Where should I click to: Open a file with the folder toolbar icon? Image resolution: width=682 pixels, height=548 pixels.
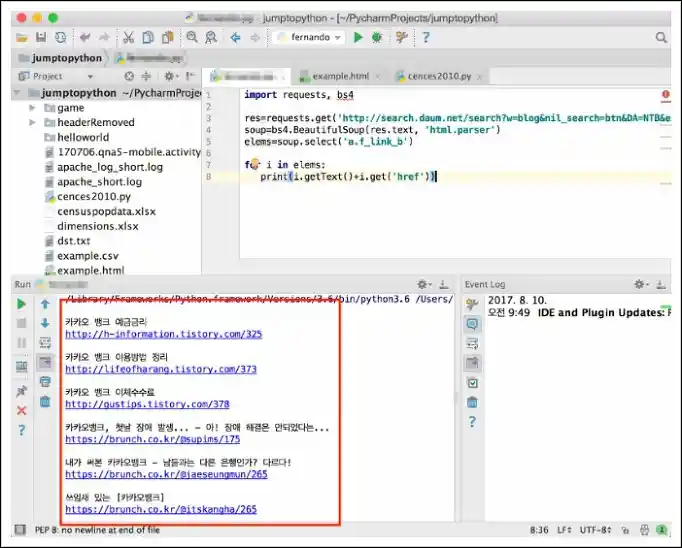tap(22, 38)
